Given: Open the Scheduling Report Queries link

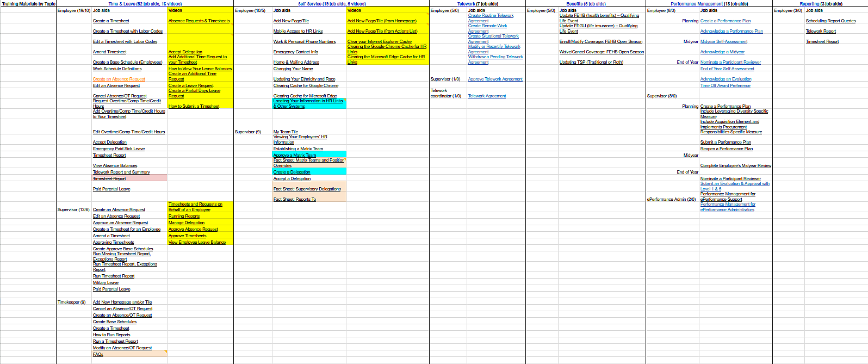Looking at the screenshot, I should [830, 21].
